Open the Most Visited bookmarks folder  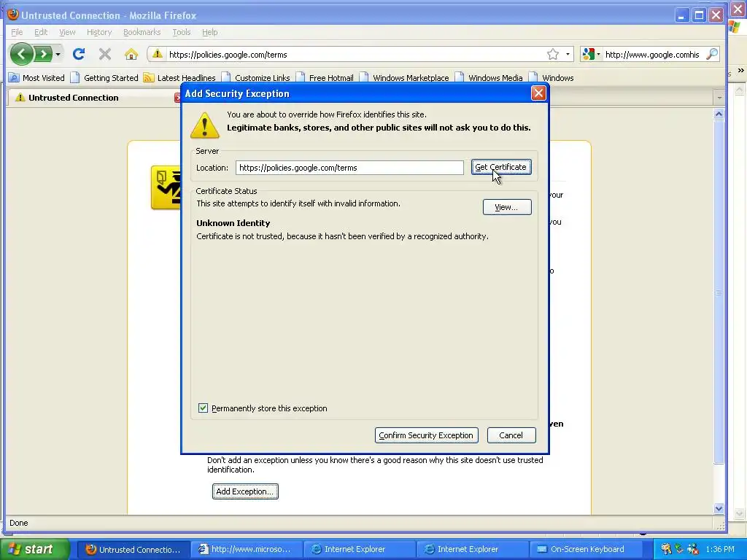click(x=36, y=77)
